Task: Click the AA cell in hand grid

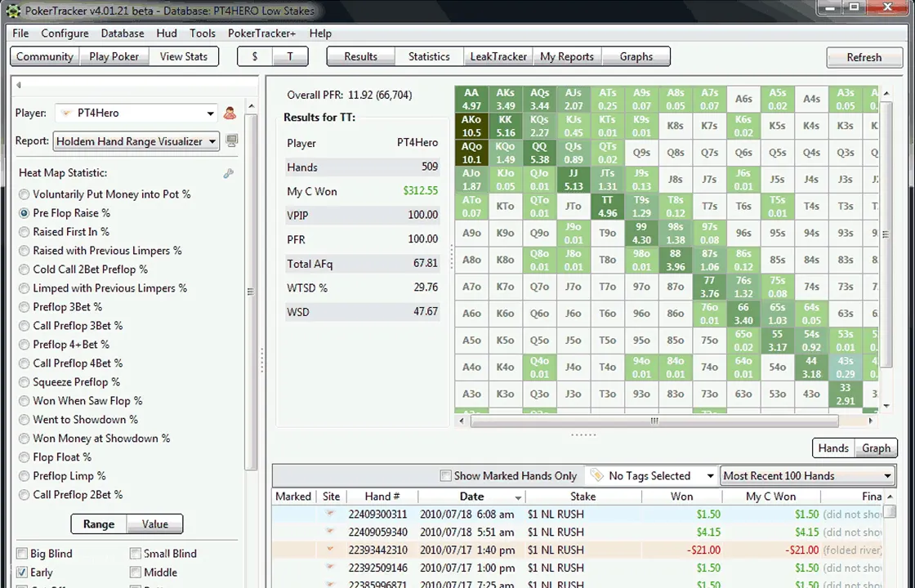Action: [471, 99]
